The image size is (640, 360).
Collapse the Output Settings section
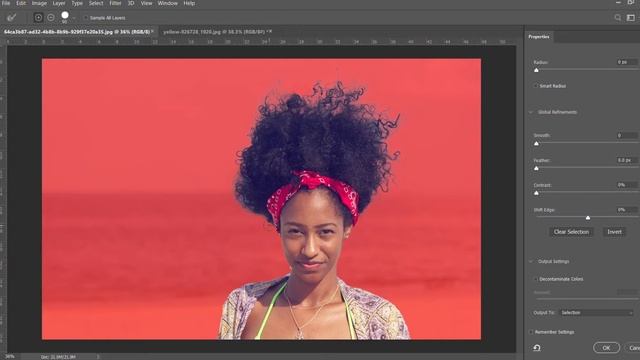point(531,261)
